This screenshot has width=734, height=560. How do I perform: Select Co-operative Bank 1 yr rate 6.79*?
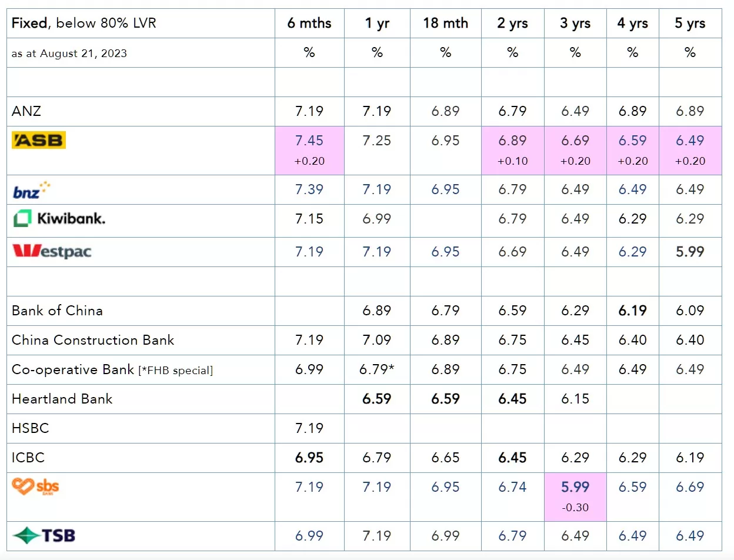[378, 369]
